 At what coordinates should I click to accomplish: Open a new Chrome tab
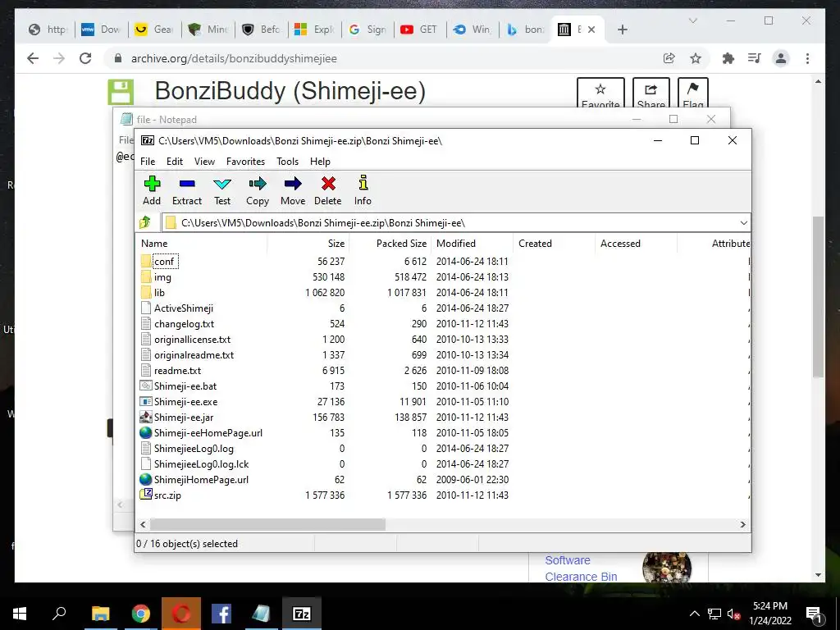[x=623, y=30]
